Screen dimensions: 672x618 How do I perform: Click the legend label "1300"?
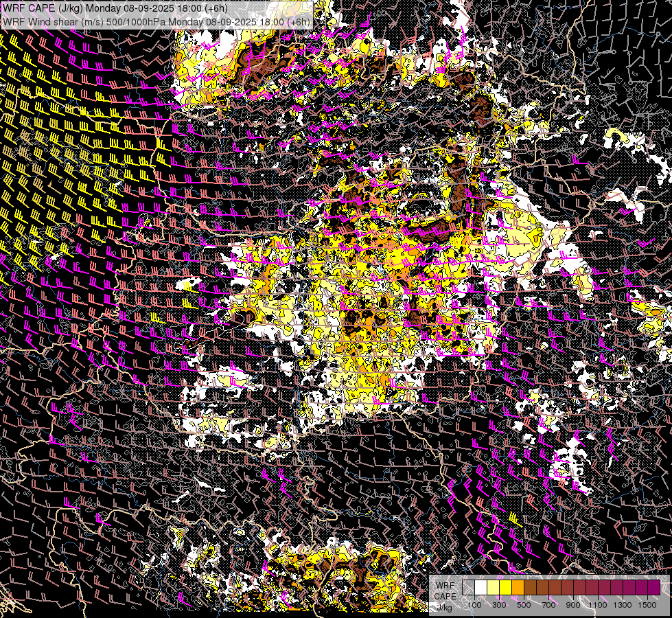click(x=623, y=605)
